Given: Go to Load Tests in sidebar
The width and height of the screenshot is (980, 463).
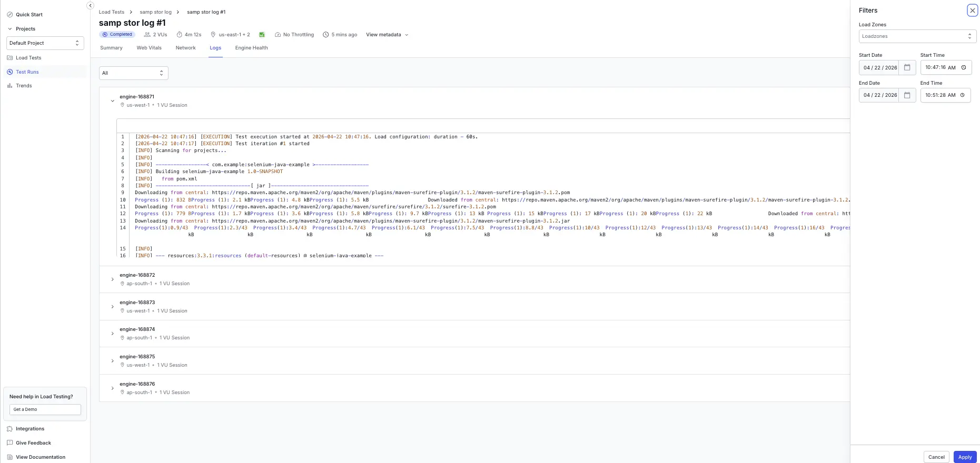Looking at the screenshot, I should 28,58.
